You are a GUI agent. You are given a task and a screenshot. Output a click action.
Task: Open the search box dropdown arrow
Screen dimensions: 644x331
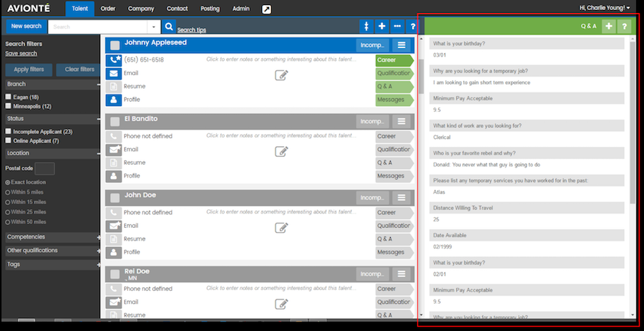(154, 27)
